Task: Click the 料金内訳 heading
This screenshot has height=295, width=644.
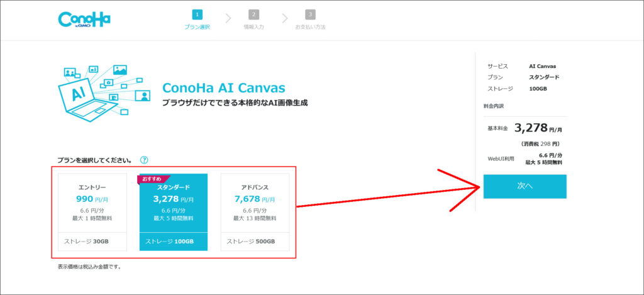Action: 493,106
